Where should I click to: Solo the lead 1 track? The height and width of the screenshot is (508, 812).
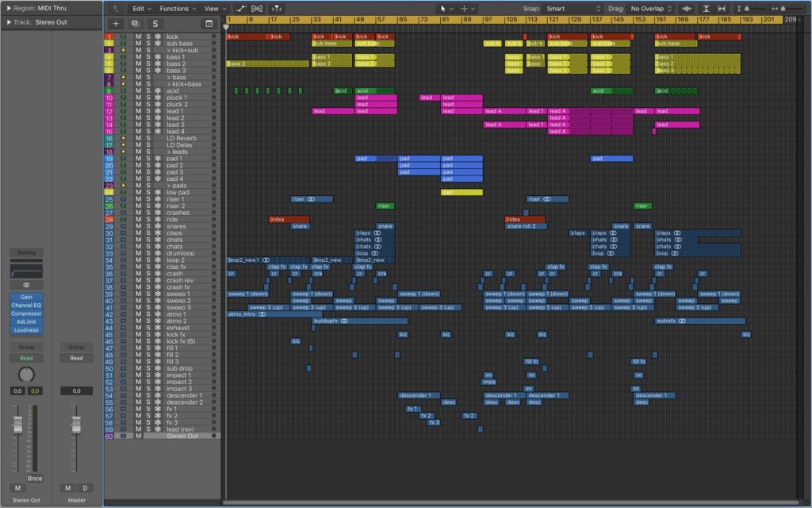[148, 111]
